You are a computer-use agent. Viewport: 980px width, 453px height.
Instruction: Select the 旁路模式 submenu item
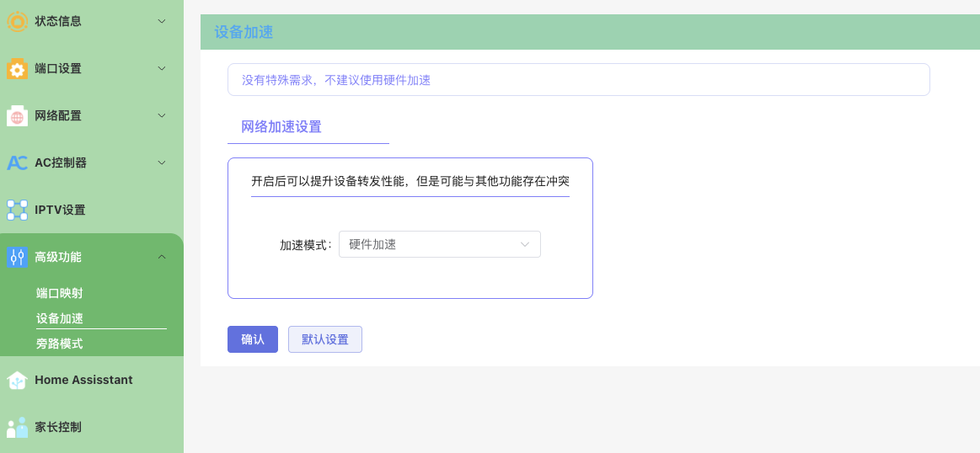click(59, 344)
